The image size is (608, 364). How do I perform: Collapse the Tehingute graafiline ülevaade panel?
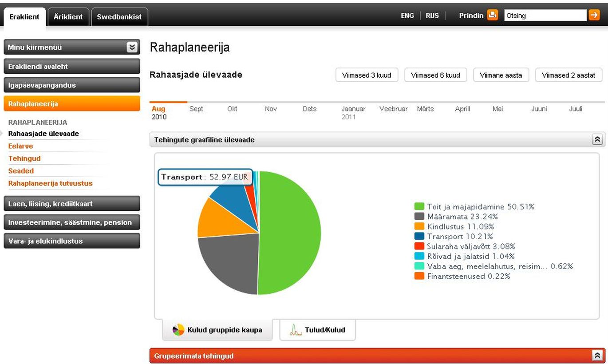(597, 140)
